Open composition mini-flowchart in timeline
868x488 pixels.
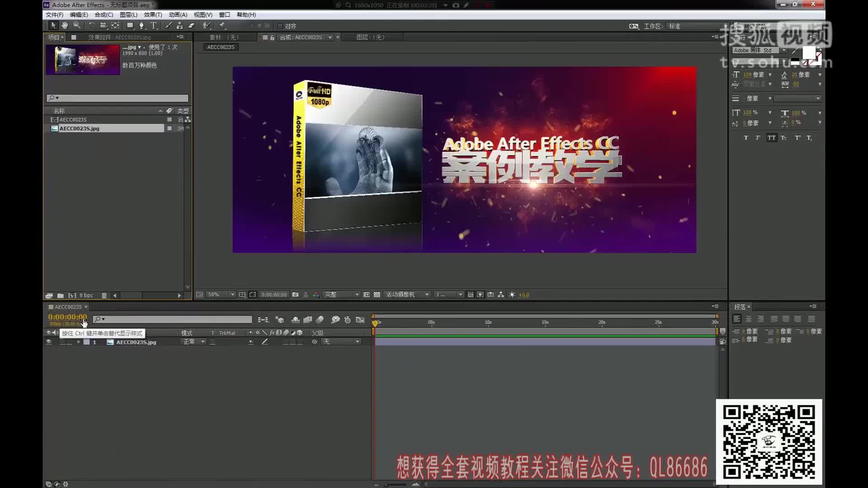coord(263,319)
